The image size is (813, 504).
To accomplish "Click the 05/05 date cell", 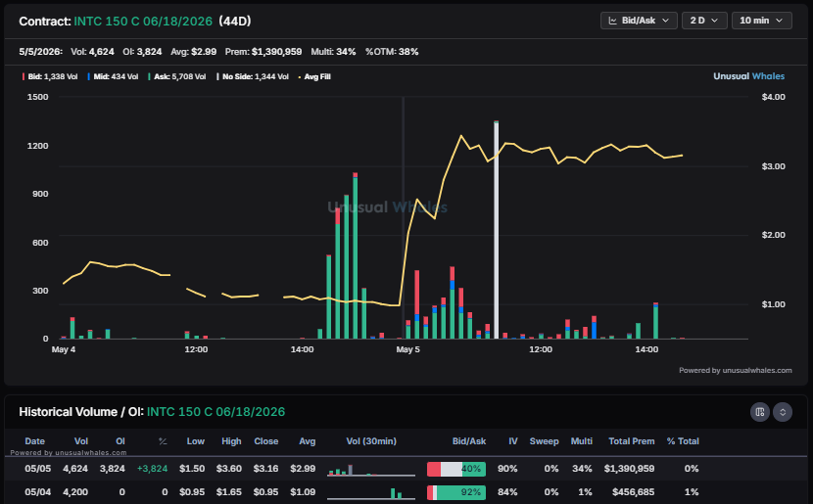I will (x=38, y=469).
